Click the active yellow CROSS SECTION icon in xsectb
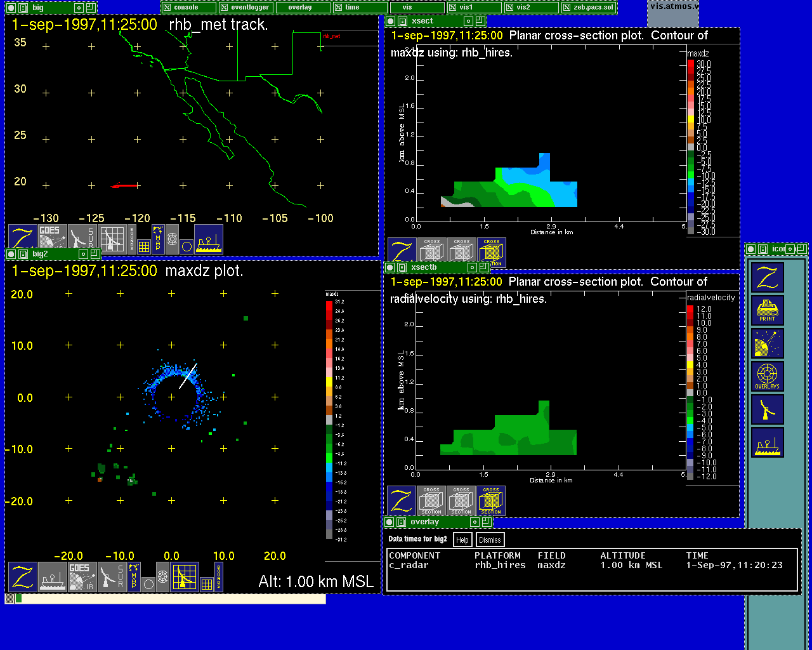This screenshot has width=812, height=650. point(490,501)
